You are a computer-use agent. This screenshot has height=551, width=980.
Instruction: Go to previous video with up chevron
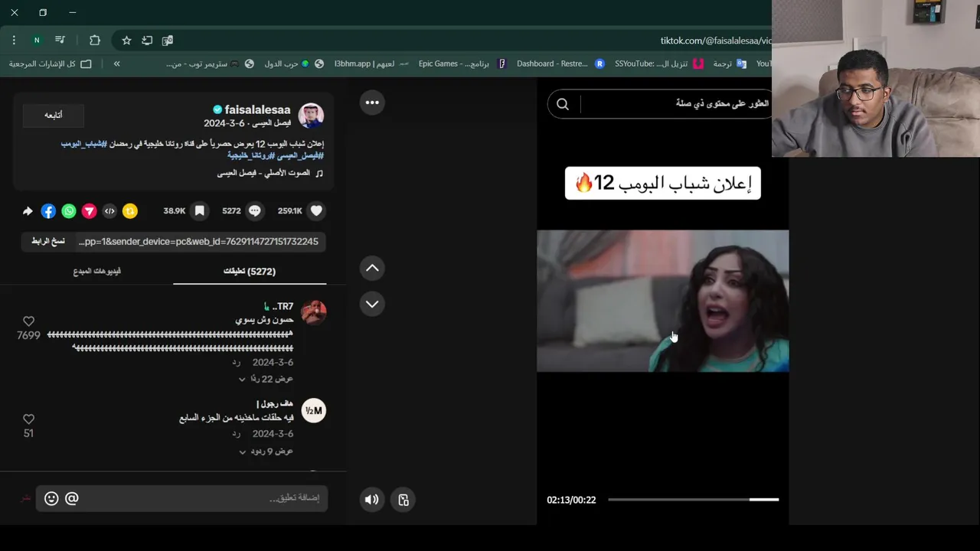coord(372,268)
